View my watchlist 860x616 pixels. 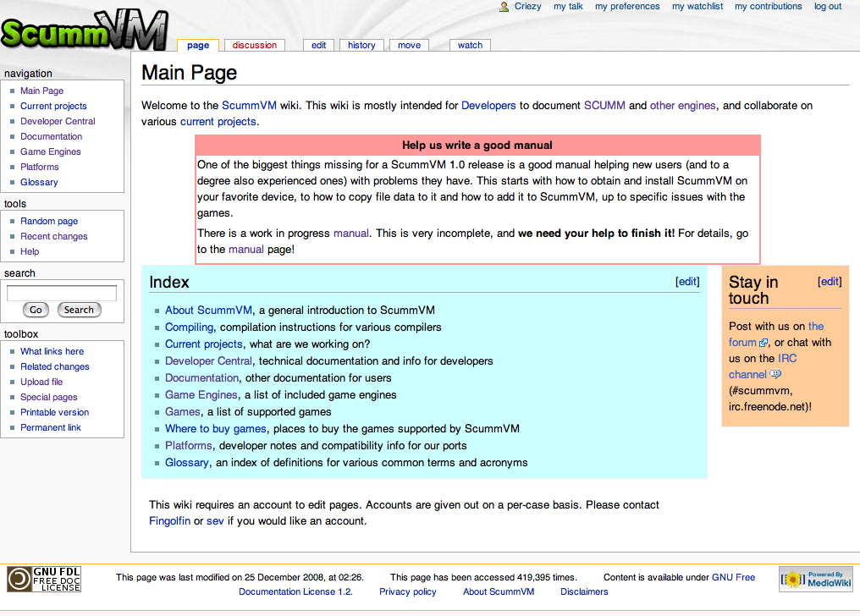click(x=697, y=7)
